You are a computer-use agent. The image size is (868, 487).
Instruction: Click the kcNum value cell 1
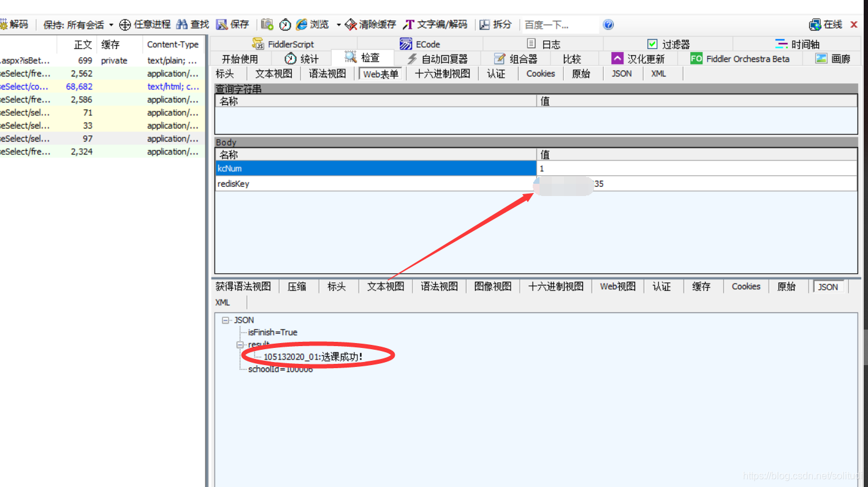click(x=697, y=168)
